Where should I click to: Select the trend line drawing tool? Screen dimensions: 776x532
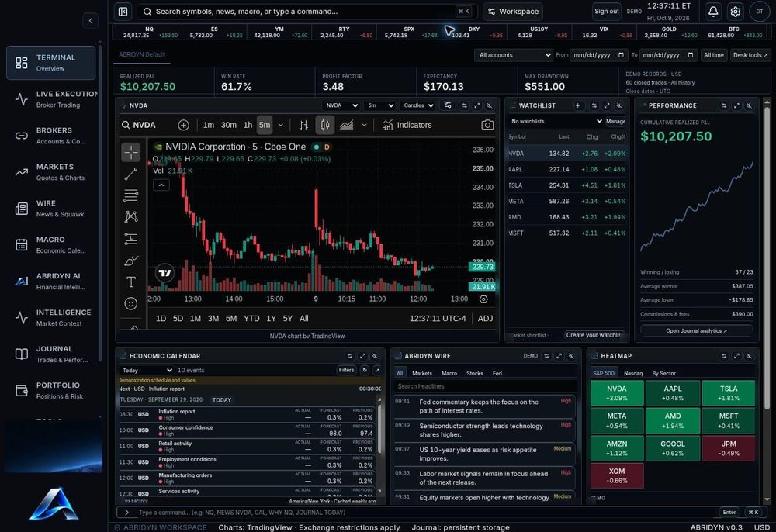point(131,174)
